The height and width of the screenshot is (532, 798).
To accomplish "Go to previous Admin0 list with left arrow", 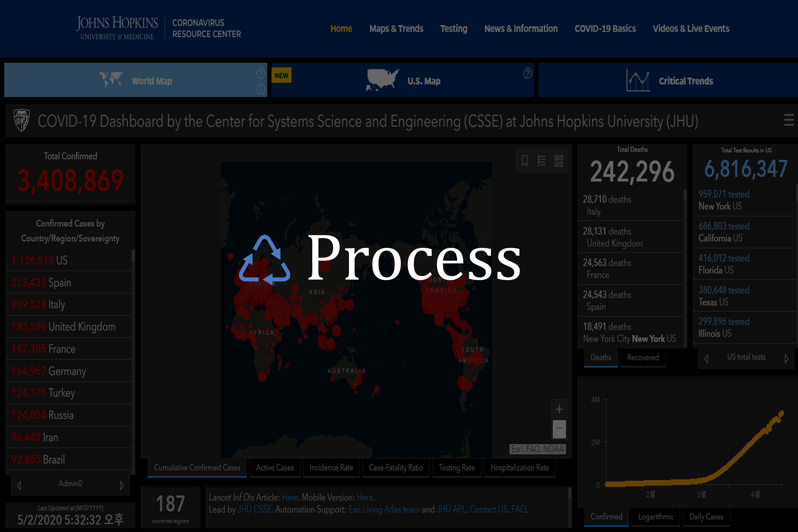I will pos(19,485).
